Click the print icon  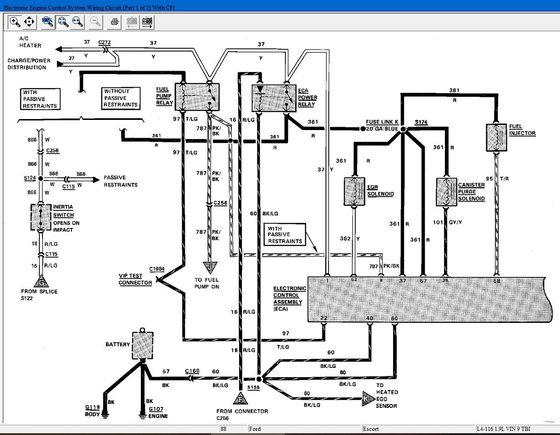[114, 22]
